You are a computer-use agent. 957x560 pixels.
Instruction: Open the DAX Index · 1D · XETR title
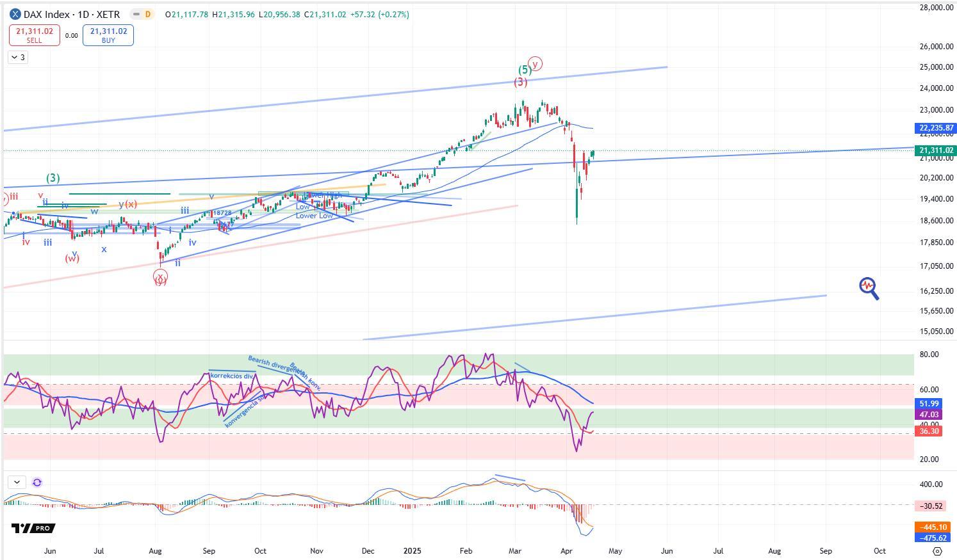click(72, 14)
